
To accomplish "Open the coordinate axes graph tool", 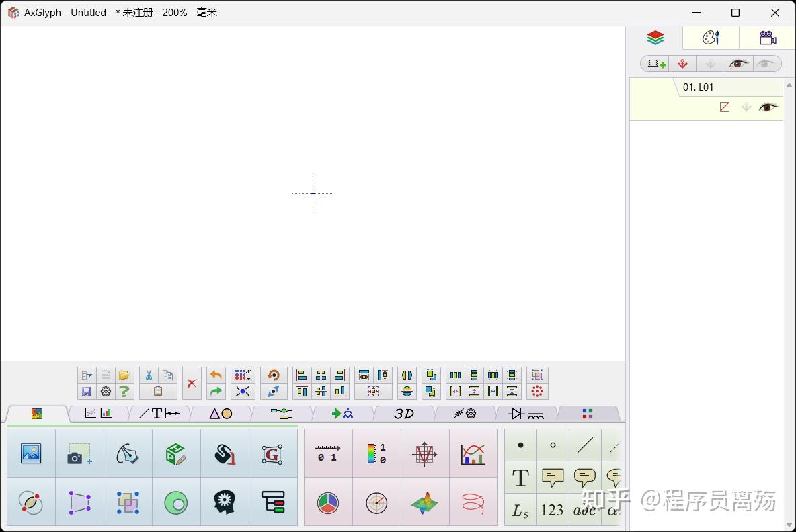I will [x=425, y=453].
